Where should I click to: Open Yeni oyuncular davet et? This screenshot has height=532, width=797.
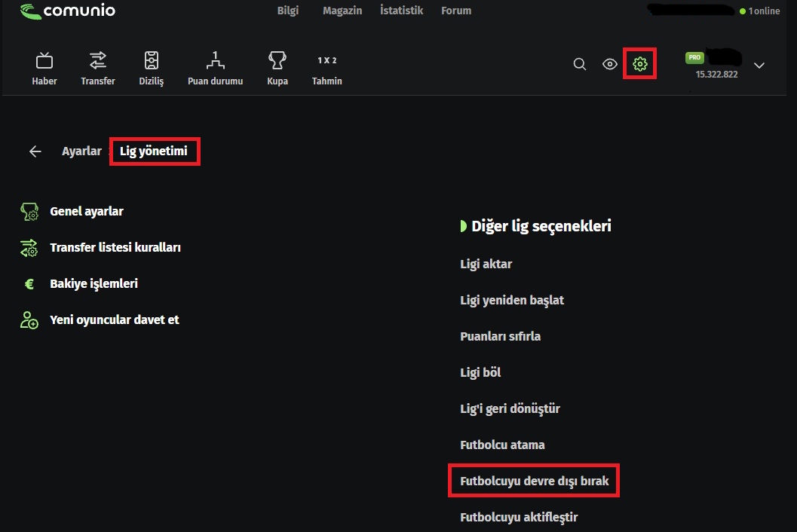[x=115, y=320]
